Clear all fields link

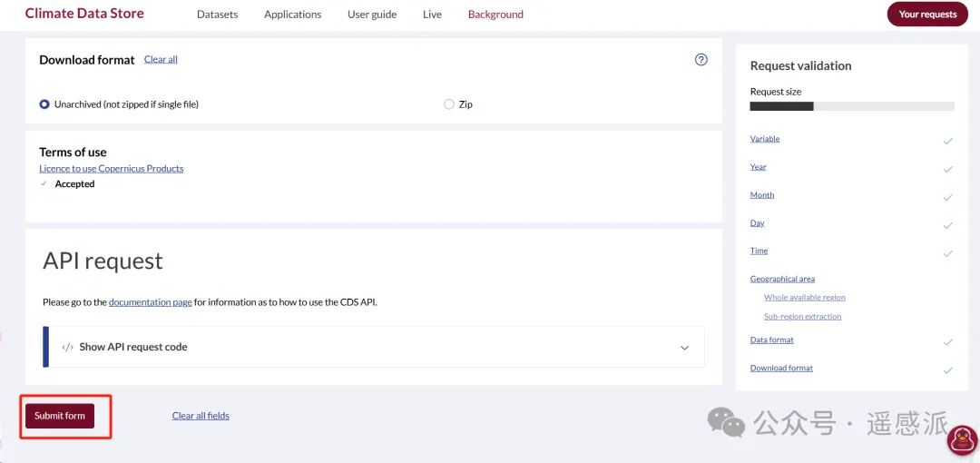(201, 416)
